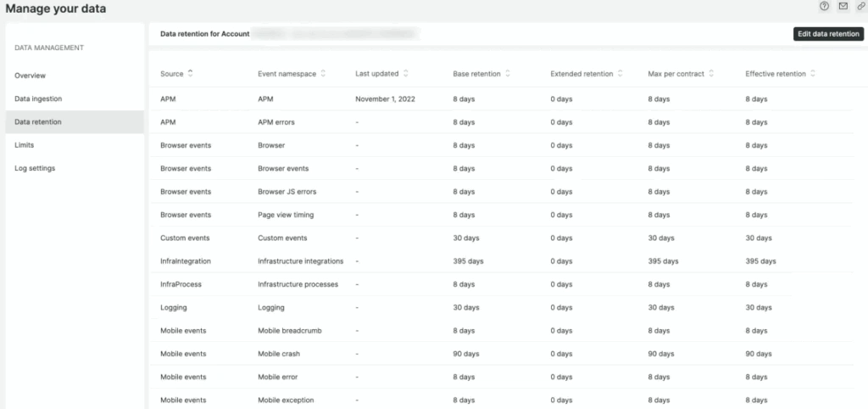Sort by Base retention column arrows

click(508, 74)
